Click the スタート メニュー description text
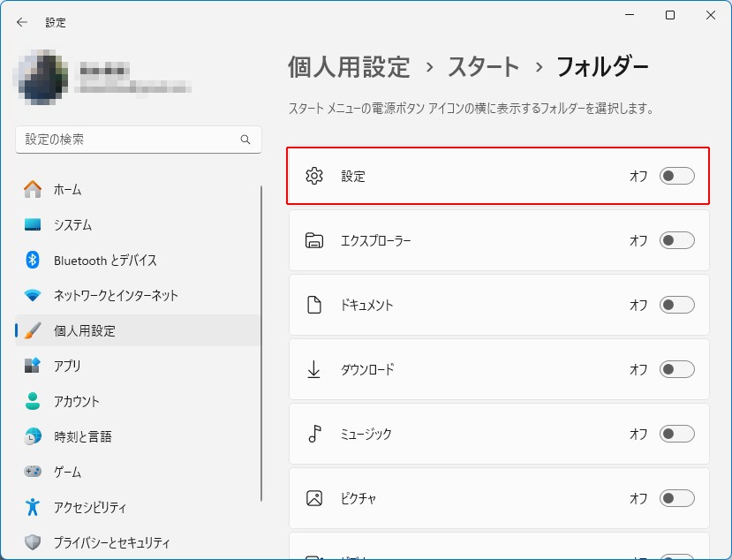The image size is (732, 560). (471, 109)
